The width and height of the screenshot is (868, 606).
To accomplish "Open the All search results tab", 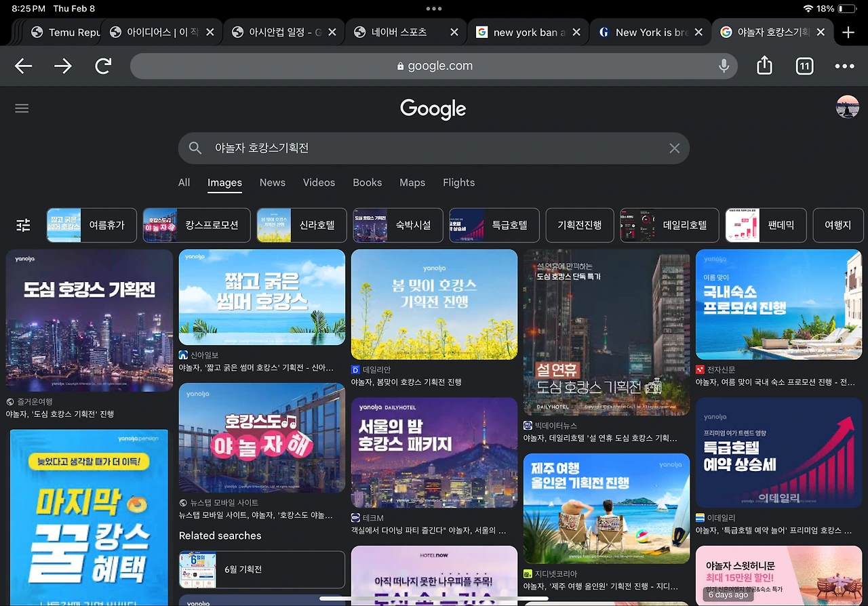I will [184, 182].
